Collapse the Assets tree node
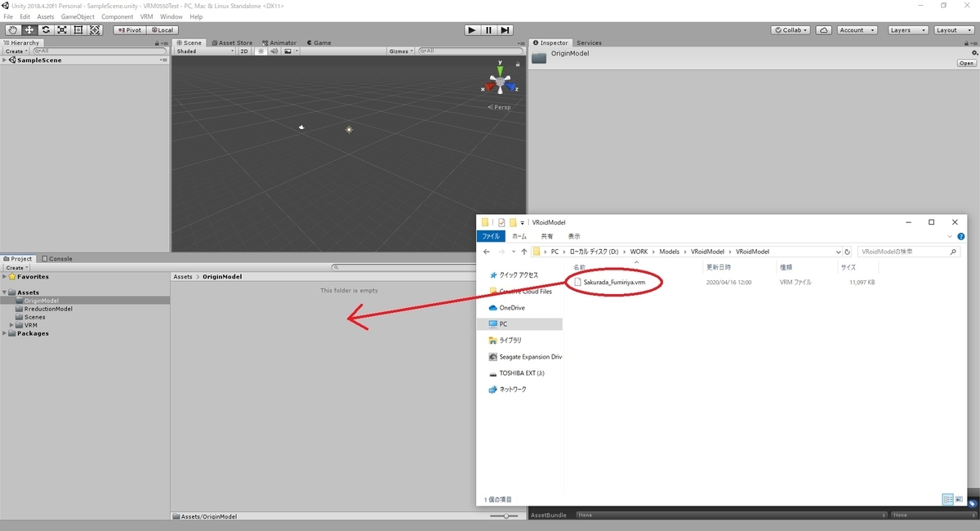Image resolution: width=980 pixels, height=531 pixels. (5, 292)
